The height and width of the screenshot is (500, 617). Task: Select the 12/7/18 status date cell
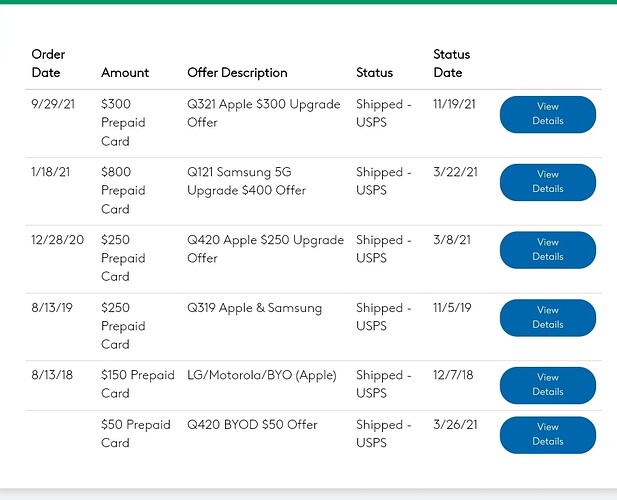(454, 376)
